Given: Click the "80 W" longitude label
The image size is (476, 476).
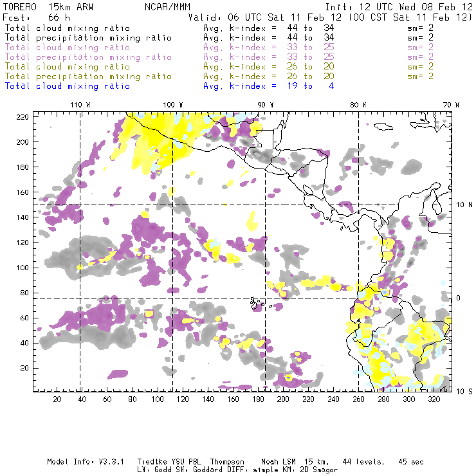Looking at the screenshot, I should tap(358, 105).
